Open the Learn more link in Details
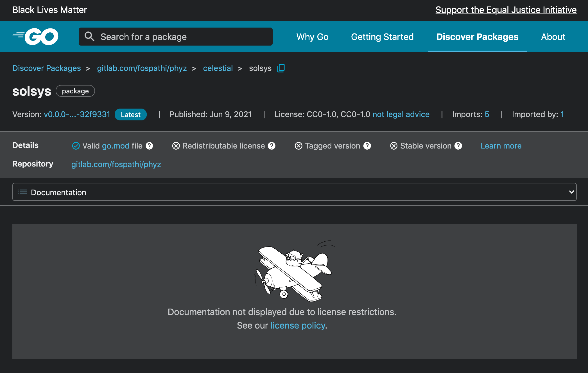This screenshot has height=373, width=588. coord(501,146)
